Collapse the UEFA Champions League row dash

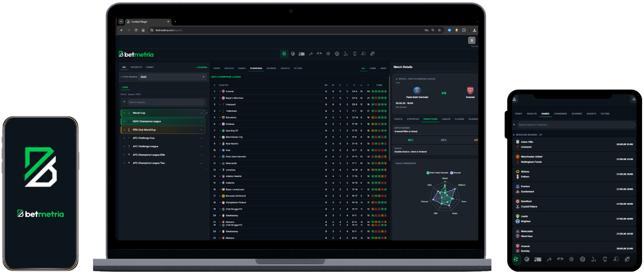202,121
